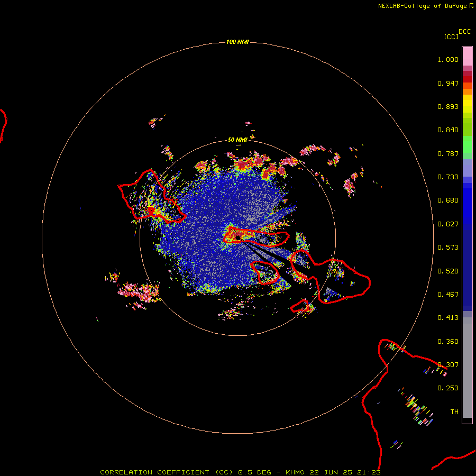Click the 0.733 legend value
The width and height of the screenshot is (476, 476).
448,177
